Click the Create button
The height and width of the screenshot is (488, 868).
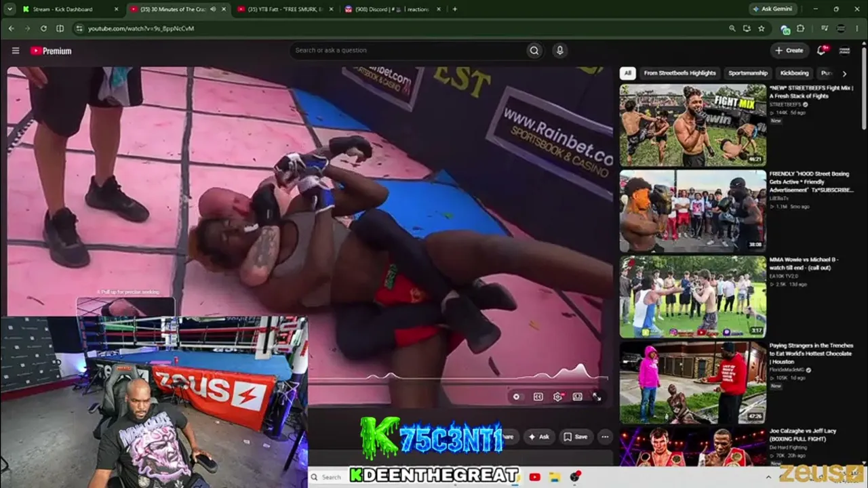[789, 50]
